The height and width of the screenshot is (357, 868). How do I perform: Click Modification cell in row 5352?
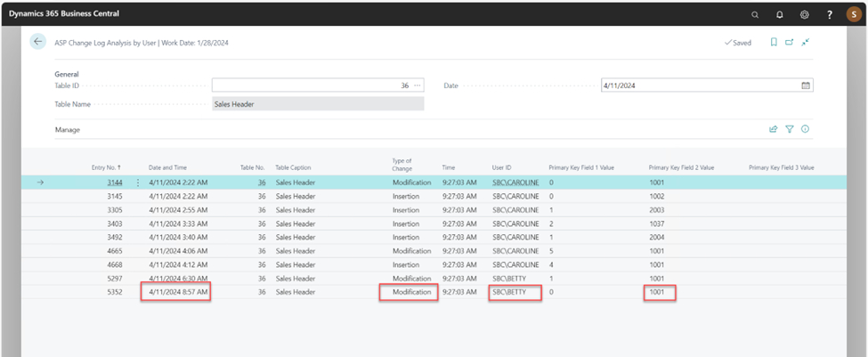coord(411,292)
